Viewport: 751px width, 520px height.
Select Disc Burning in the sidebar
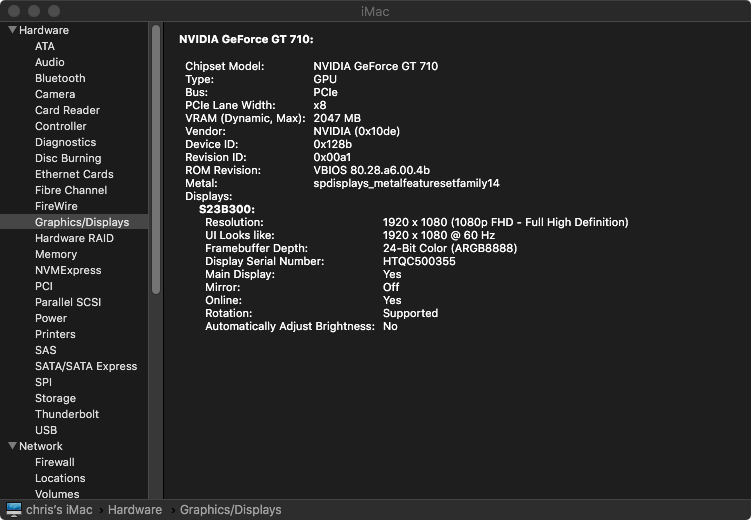tap(68, 158)
